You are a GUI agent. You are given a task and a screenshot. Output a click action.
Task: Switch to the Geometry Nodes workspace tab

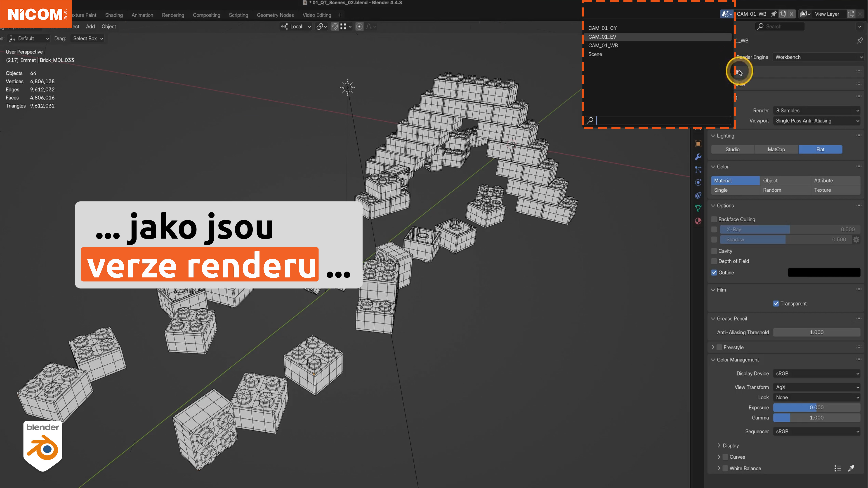tap(275, 15)
